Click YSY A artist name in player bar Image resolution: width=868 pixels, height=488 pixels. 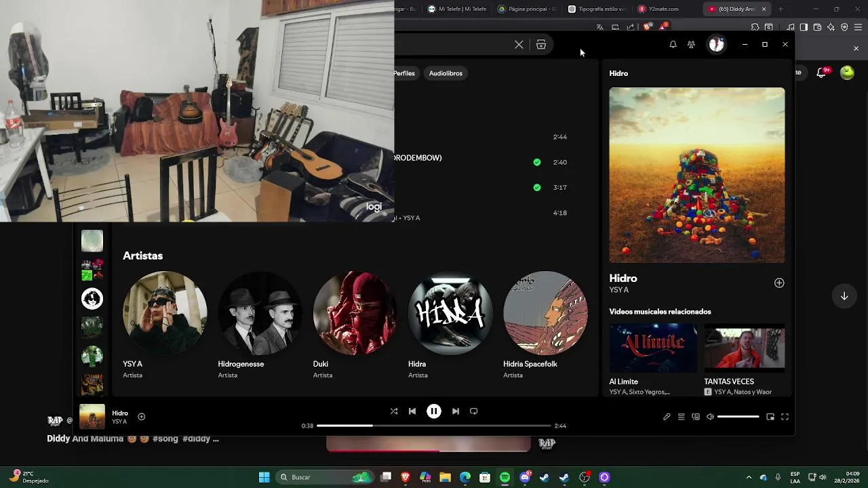119,422
